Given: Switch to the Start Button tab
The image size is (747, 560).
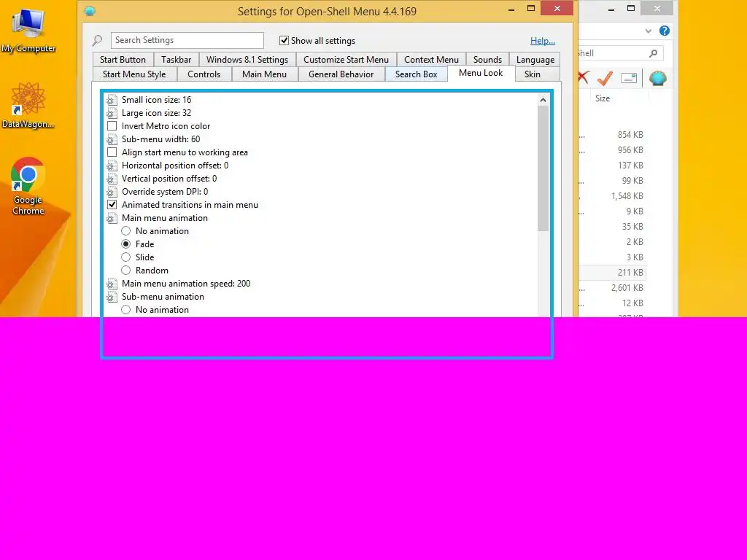Looking at the screenshot, I should pyautogui.click(x=123, y=60).
